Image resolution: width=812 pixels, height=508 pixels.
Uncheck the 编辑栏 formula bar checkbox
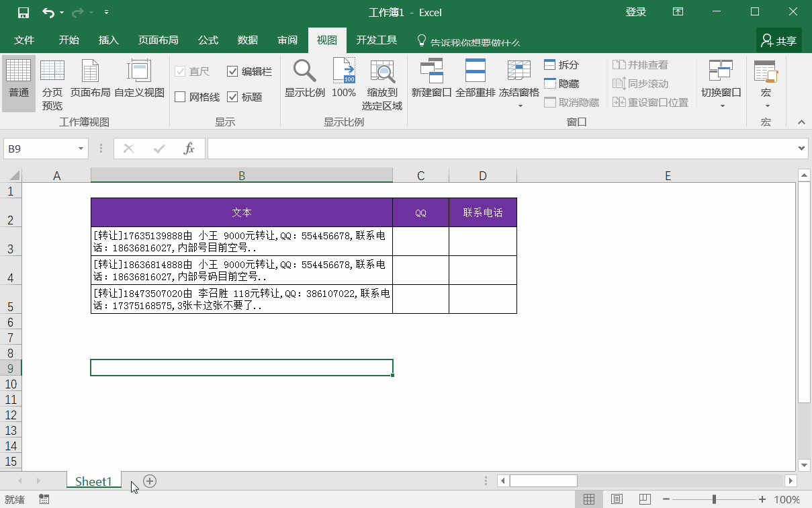[x=232, y=71]
